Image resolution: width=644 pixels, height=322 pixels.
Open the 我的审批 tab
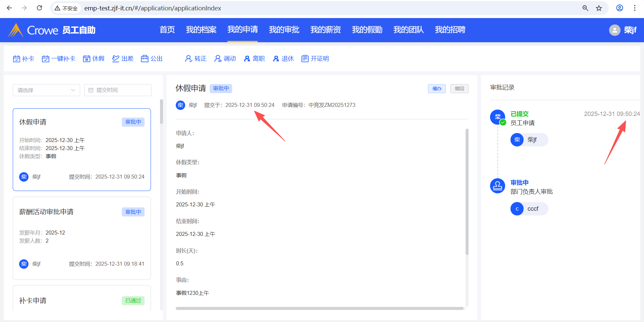coord(284,30)
